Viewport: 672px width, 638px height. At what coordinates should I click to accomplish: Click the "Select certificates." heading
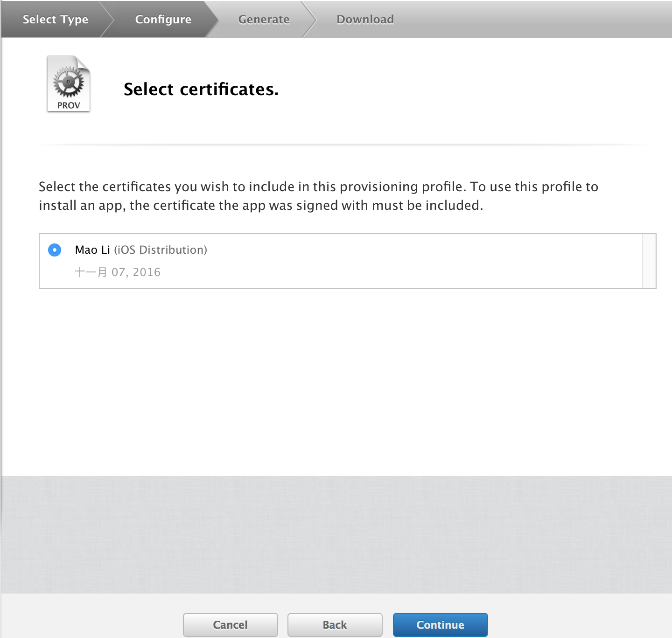coord(201,89)
